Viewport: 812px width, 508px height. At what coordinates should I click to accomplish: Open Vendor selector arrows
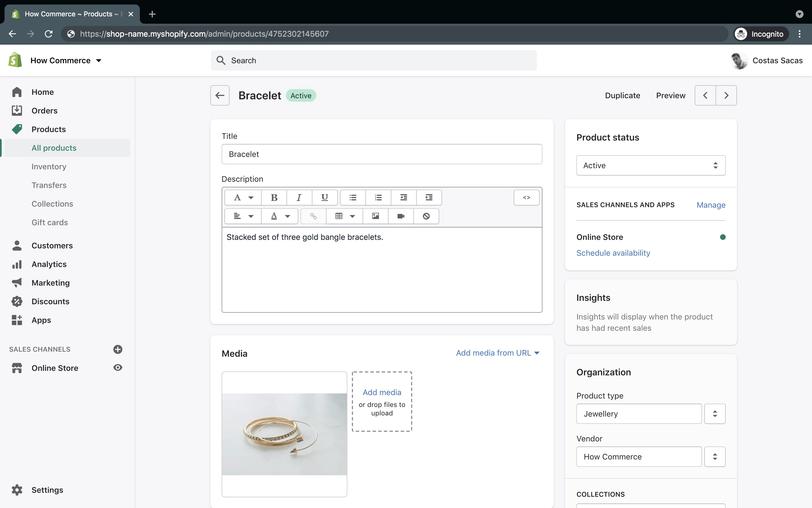pos(715,457)
